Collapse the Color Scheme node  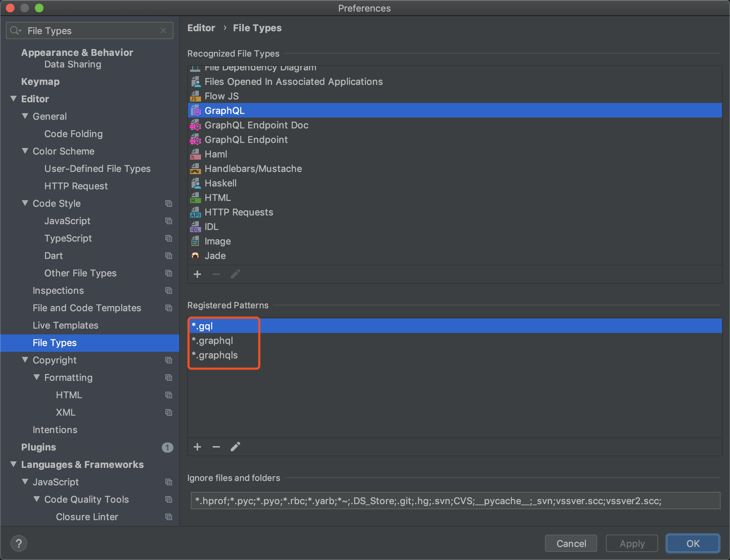pos(25,151)
